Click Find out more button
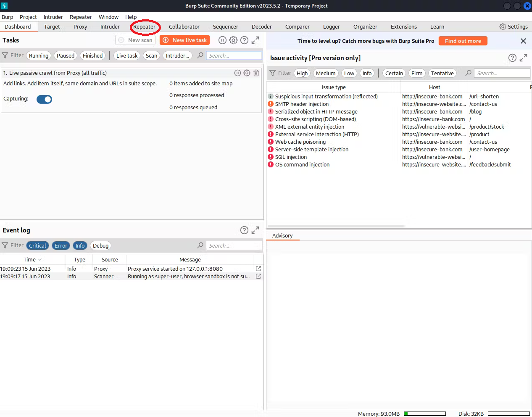The image size is (532, 417). pyautogui.click(x=463, y=41)
